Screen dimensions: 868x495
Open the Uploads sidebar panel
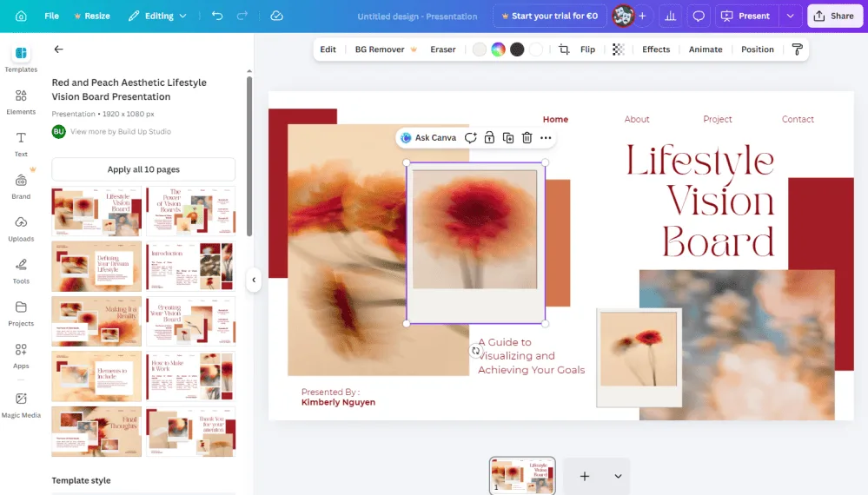click(x=21, y=228)
